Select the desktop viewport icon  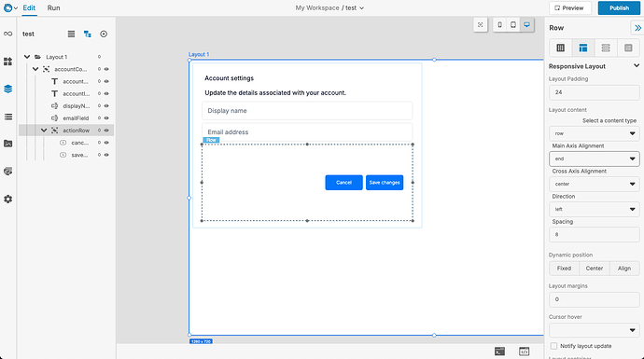coord(526,24)
